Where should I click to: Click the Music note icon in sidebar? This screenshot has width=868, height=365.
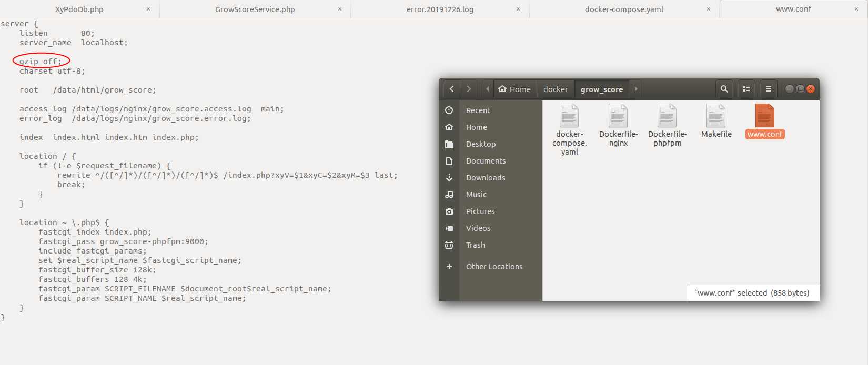[x=449, y=195]
